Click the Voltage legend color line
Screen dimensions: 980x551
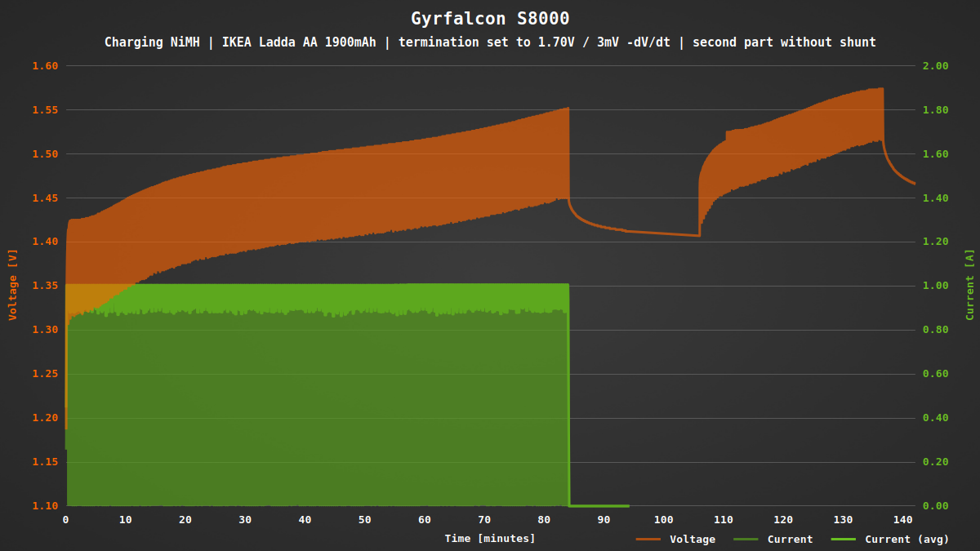point(648,540)
